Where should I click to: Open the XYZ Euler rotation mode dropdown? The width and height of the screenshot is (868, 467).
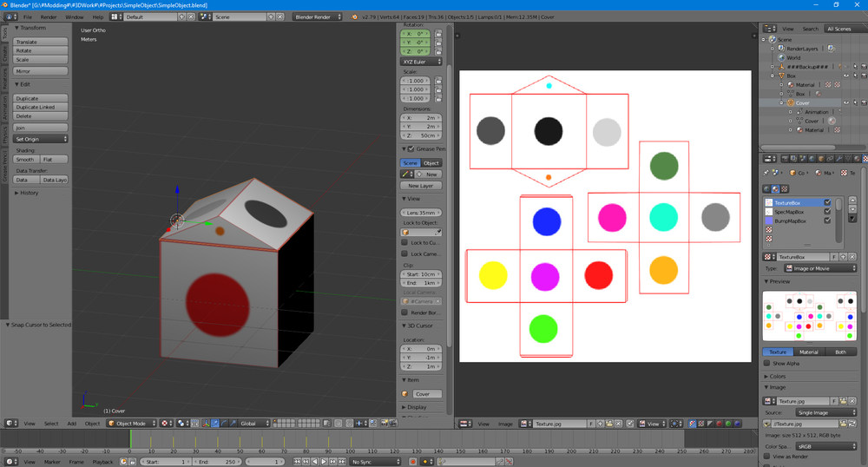coord(421,62)
